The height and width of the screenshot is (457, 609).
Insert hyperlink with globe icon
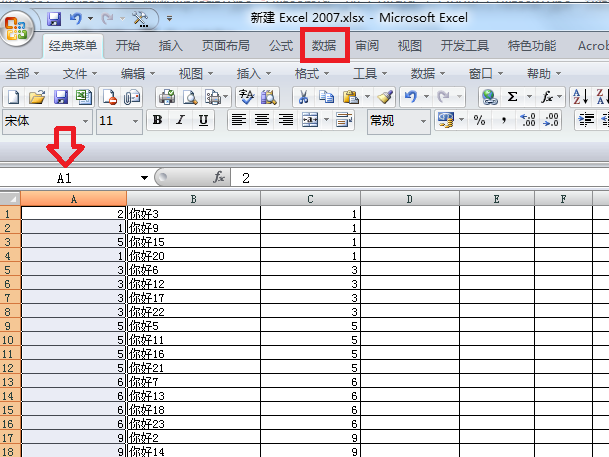click(489, 97)
